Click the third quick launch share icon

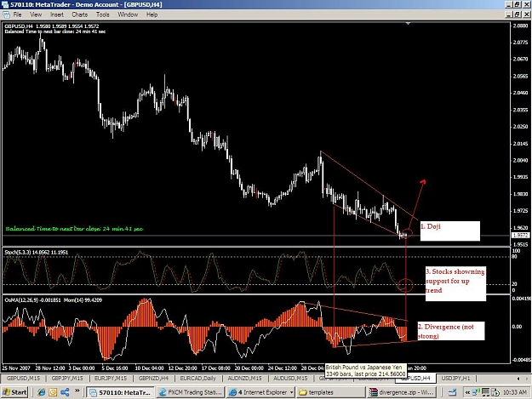coord(65,392)
